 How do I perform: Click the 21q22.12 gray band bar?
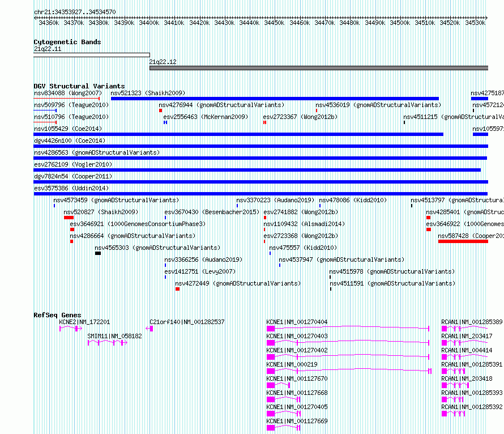[x=319, y=68]
